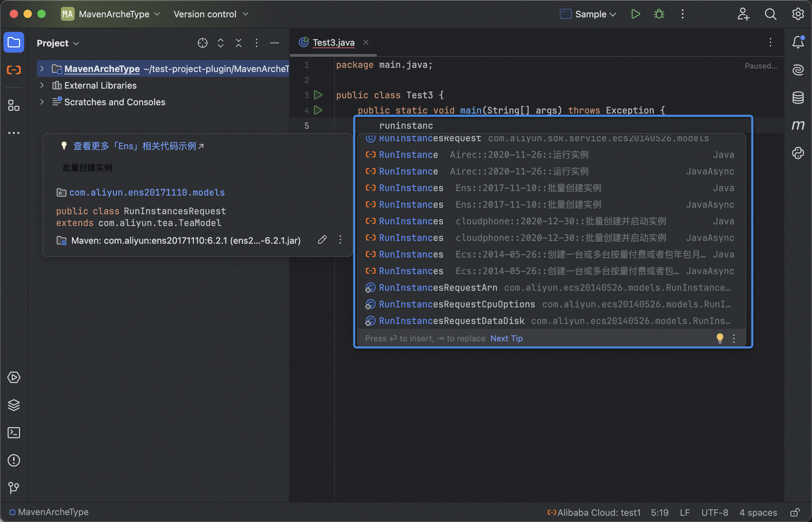Switch to Test3.java editor tab

333,42
